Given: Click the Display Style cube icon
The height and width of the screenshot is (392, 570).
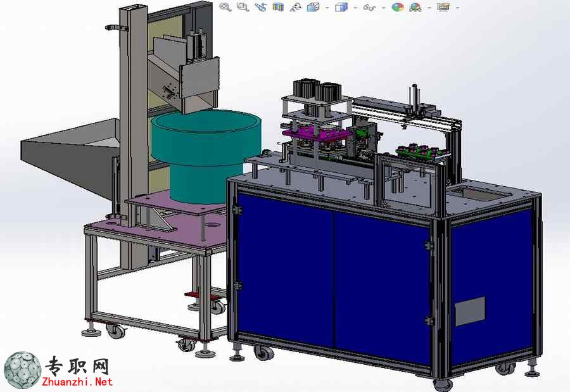Looking at the screenshot, I should click(x=341, y=7).
